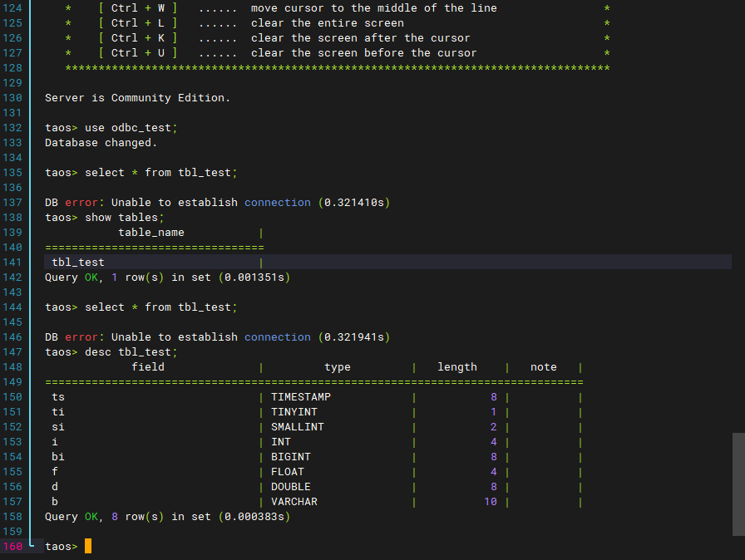Click the 'length' column header
The width and height of the screenshot is (745, 560).
click(x=457, y=367)
